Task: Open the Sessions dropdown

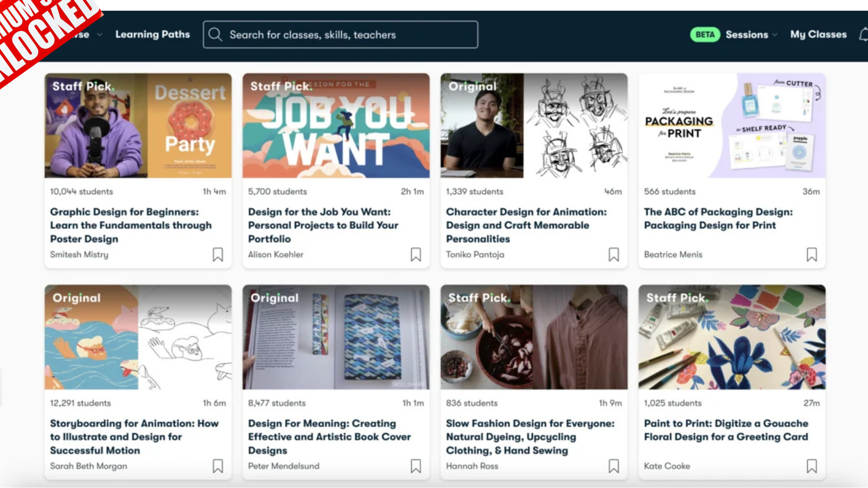Action: coord(750,34)
